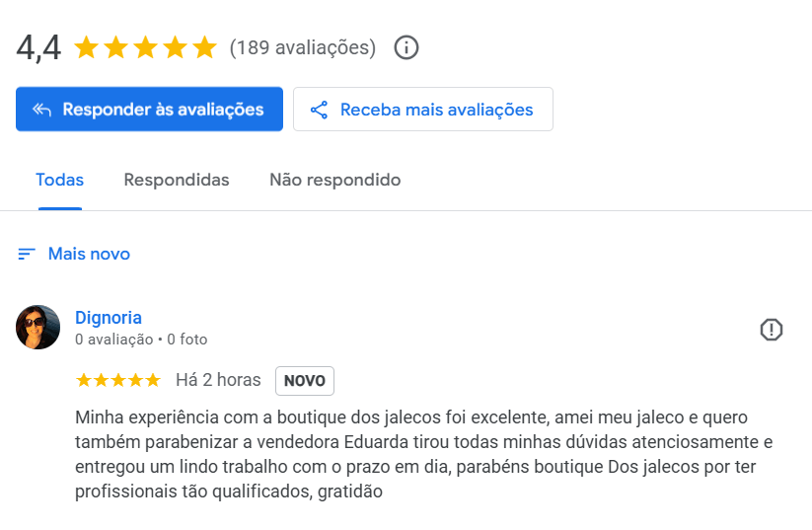Click the Receba mais avaliações button label
Image resolution: width=812 pixels, height=530 pixels.
point(436,110)
